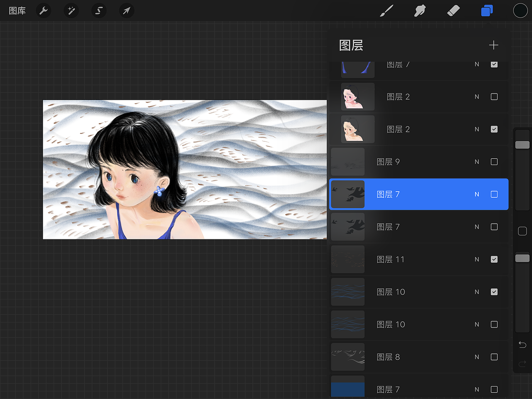Screen dimensions: 532x399
Task: Tap bird thumbnail of non-highlighted 图层 7
Action: point(348,227)
